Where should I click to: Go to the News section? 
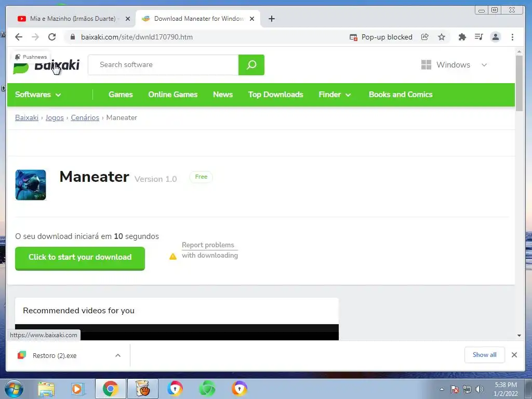(x=222, y=95)
